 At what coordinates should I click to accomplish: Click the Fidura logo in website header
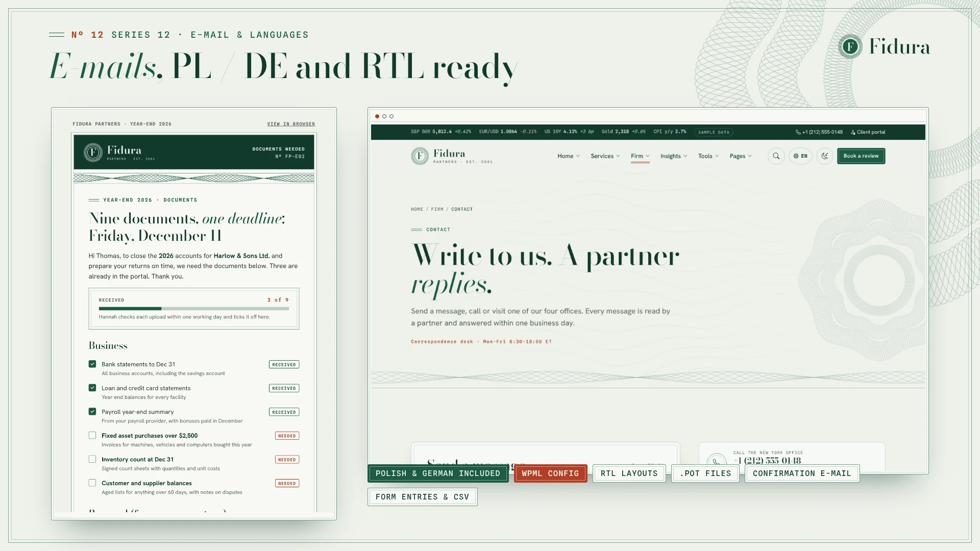[452, 156]
